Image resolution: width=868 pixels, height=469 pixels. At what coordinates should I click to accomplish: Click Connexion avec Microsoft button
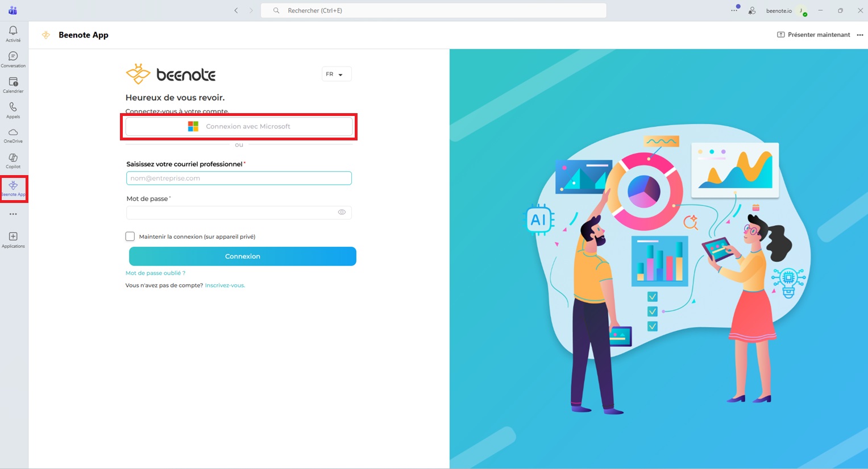[x=239, y=126]
